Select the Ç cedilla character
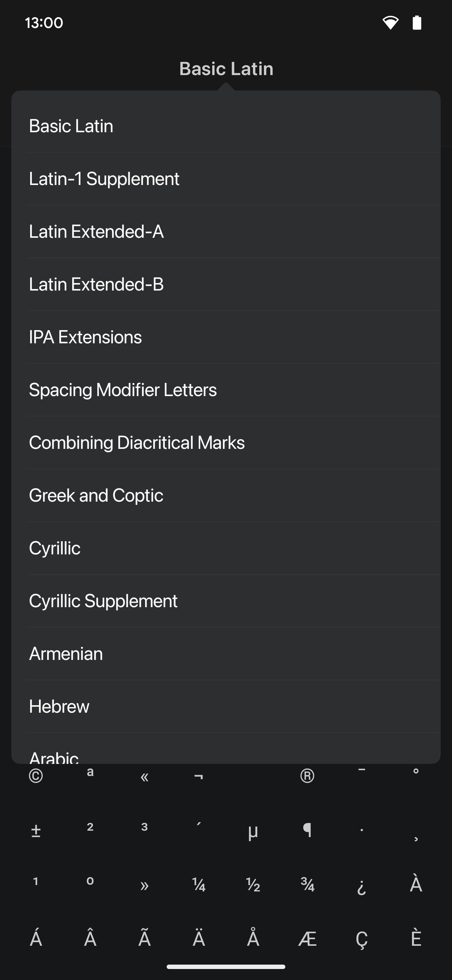 pyautogui.click(x=362, y=940)
